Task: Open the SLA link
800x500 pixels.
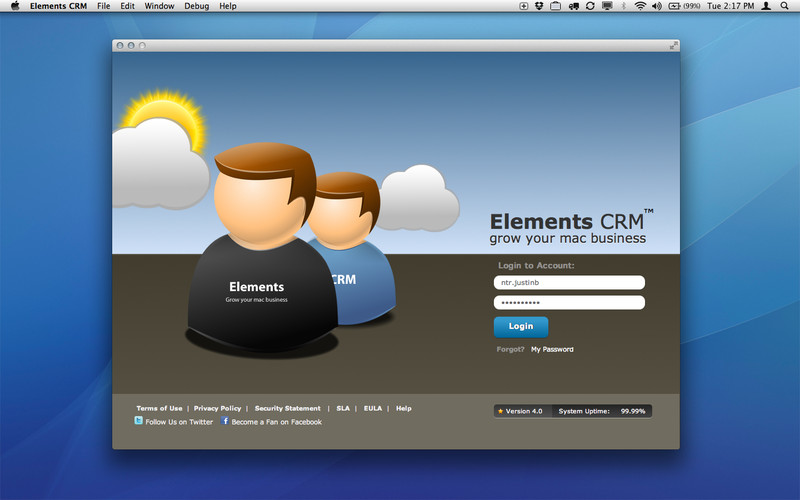Action: pyautogui.click(x=343, y=408)
